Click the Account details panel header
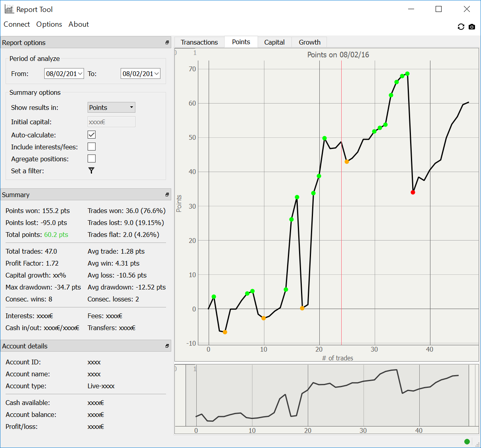 pos(86,346)
